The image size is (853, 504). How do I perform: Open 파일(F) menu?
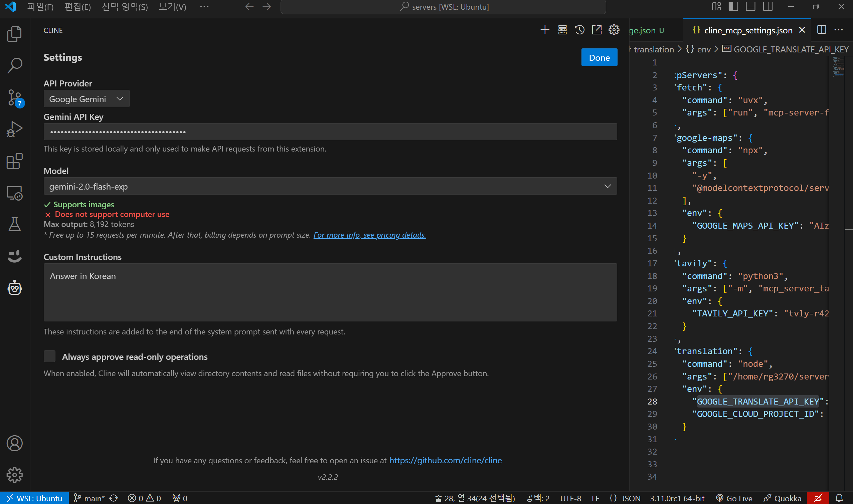[40, 7]
